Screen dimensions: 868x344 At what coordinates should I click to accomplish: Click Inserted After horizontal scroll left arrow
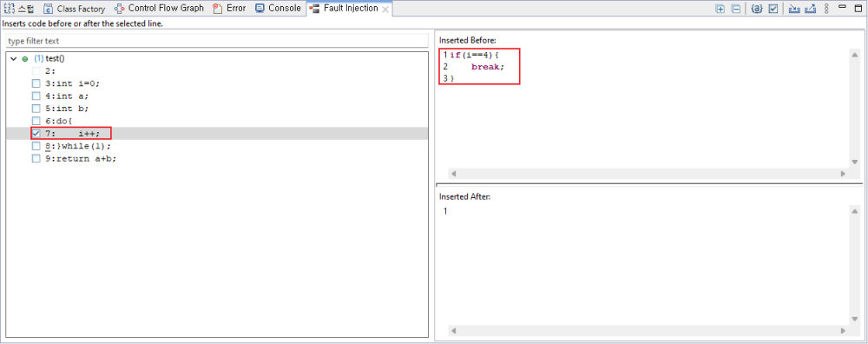tap(453, 331)
